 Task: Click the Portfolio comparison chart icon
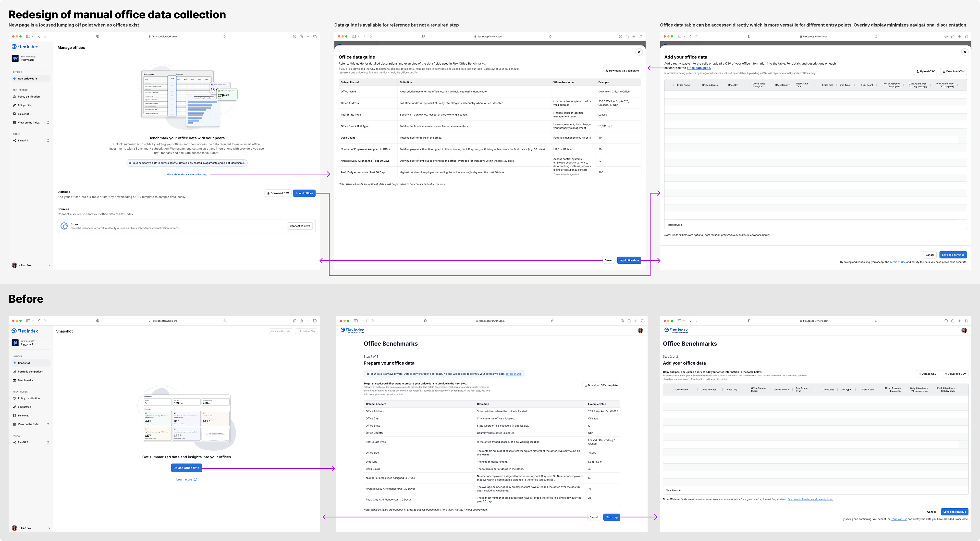[15, 371]
